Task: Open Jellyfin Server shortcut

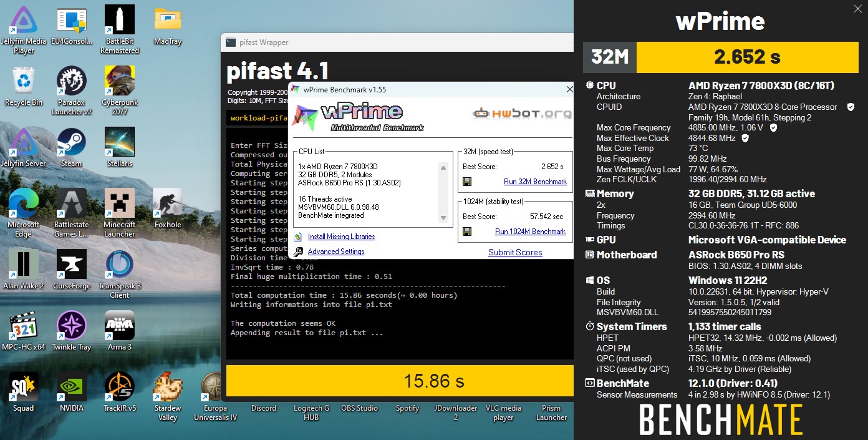Action: (24, 148)
